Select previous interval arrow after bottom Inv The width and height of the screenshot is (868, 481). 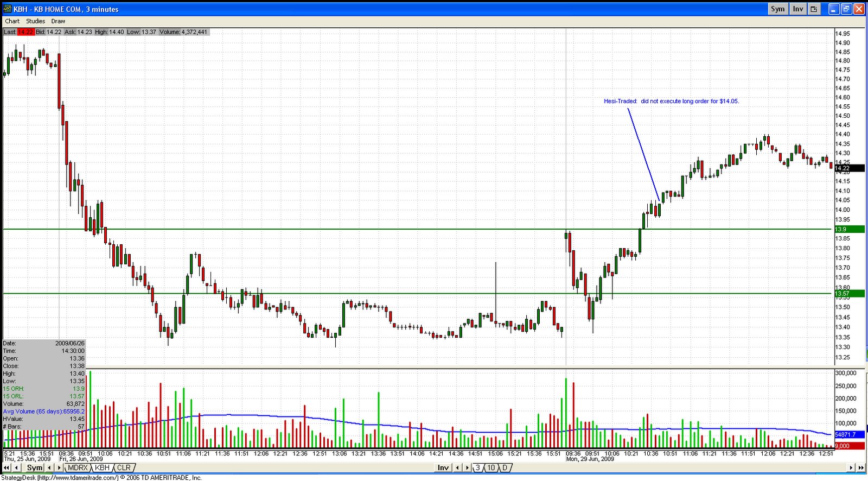click(x=457, y=467)
